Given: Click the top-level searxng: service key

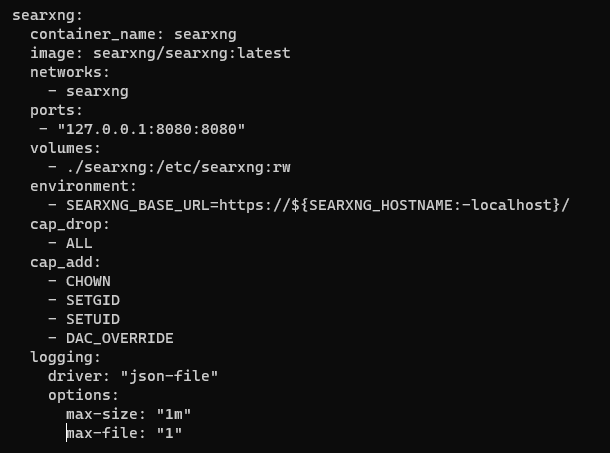Looking at the screenshot, I should (x=47, y=16).
